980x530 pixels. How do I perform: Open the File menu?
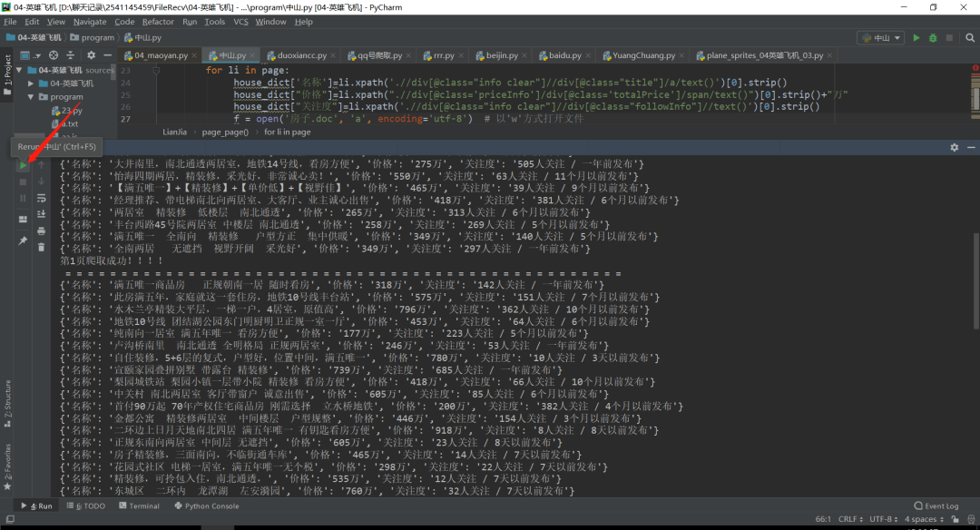point(10,22)
